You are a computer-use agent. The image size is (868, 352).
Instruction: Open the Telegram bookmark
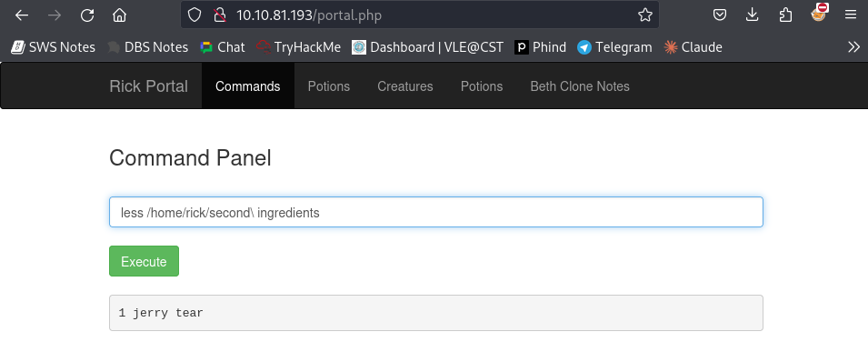point(614,47)
